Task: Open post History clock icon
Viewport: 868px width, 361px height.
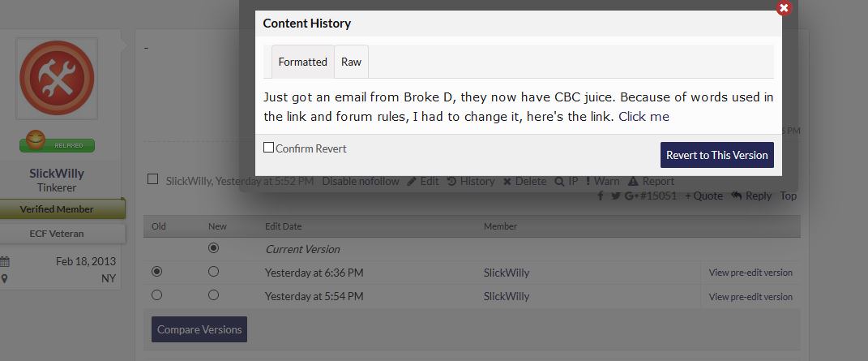Action: [451, 182]
